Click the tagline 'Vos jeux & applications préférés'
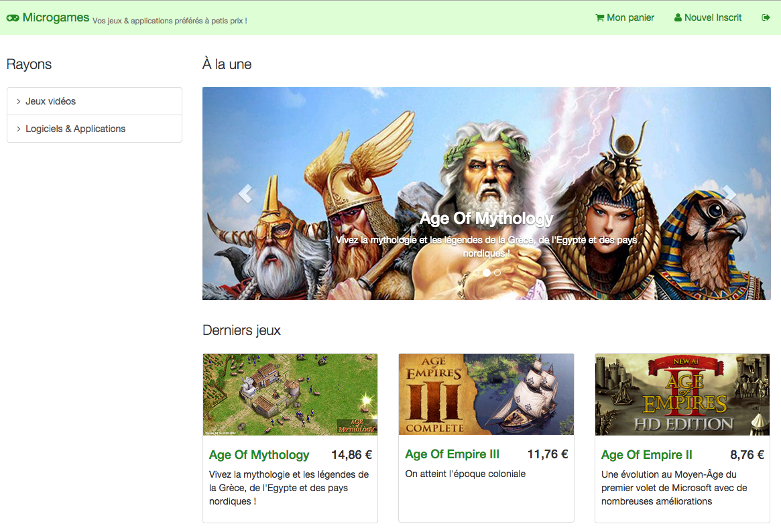This screenshot has width=781, height=532. [x=170, y=21]
